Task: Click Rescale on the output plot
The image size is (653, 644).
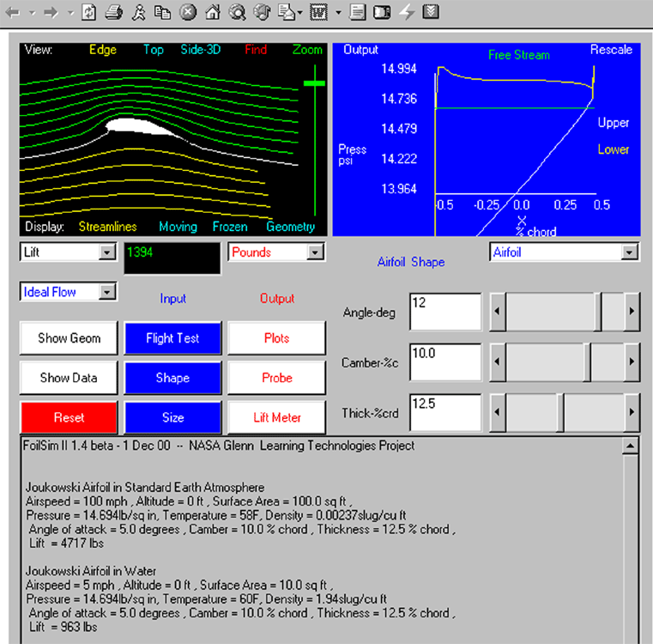Action: 611,50
